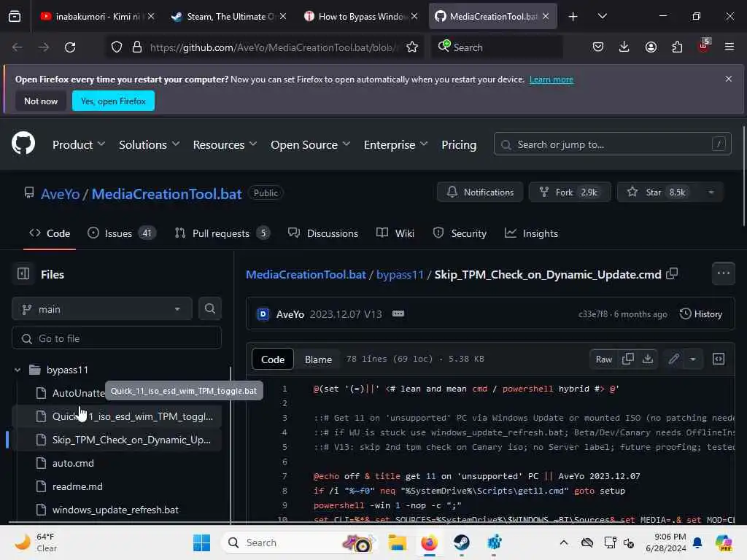Screen dimensions: 747x560
Task: Open the uBlock extension icon
Action: point(704,46)
